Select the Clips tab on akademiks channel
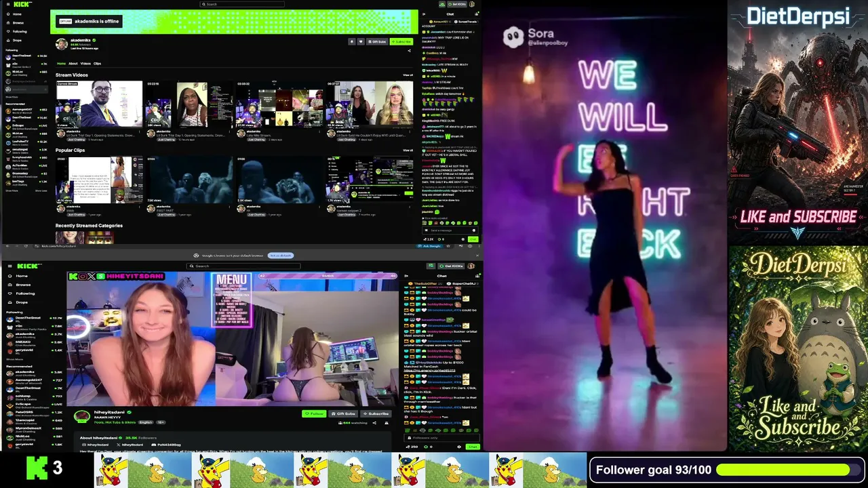This screenshot has width=868, height=488. pos(97,64)
